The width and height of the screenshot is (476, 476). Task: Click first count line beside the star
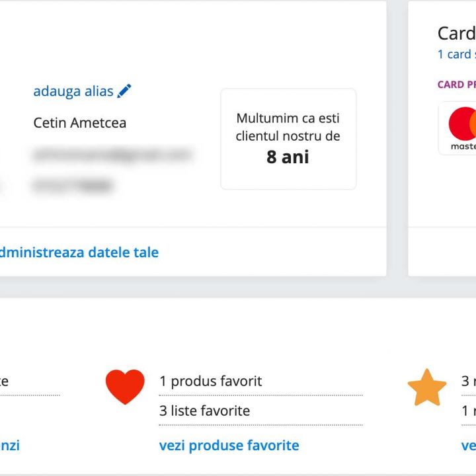coord(468,381)
